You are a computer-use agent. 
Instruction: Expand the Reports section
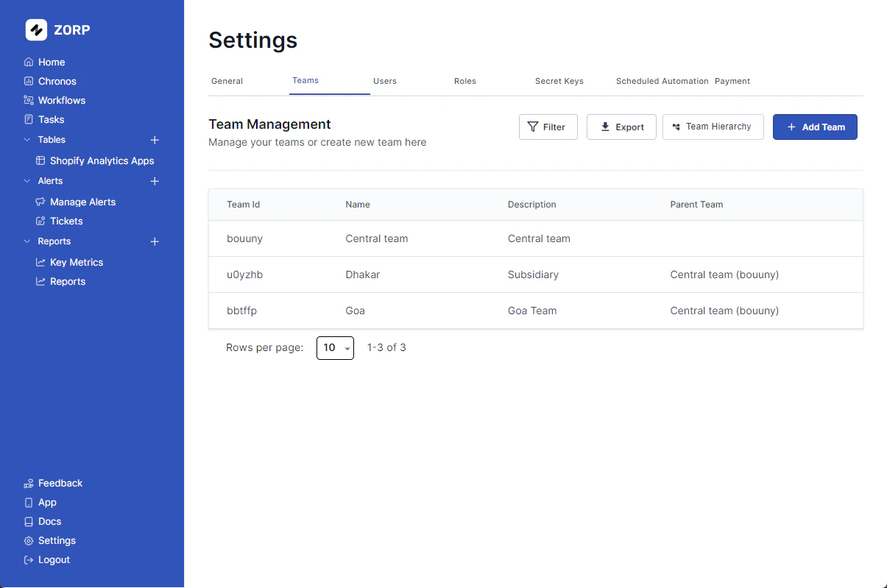click(x=155, y=241)
